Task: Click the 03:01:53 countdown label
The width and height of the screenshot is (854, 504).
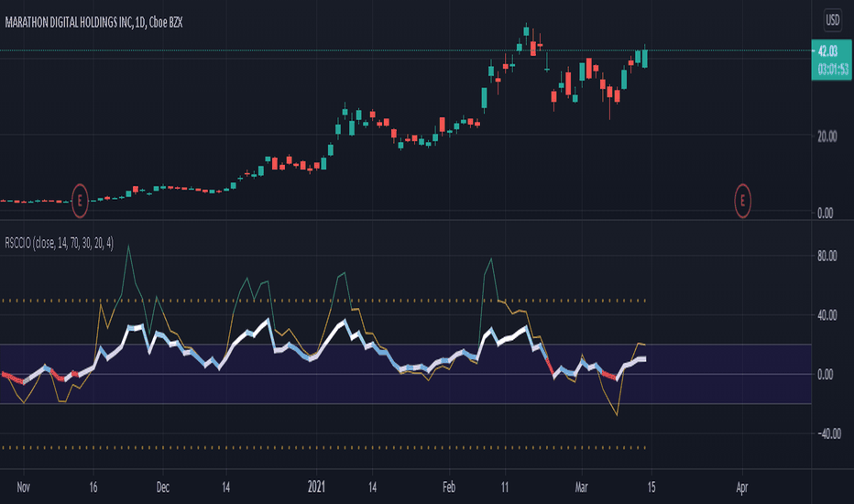Action: tap(833, 70)
